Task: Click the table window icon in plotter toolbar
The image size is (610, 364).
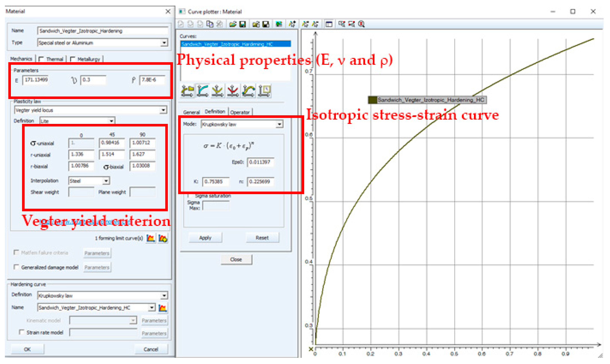Action: [329, 24]
